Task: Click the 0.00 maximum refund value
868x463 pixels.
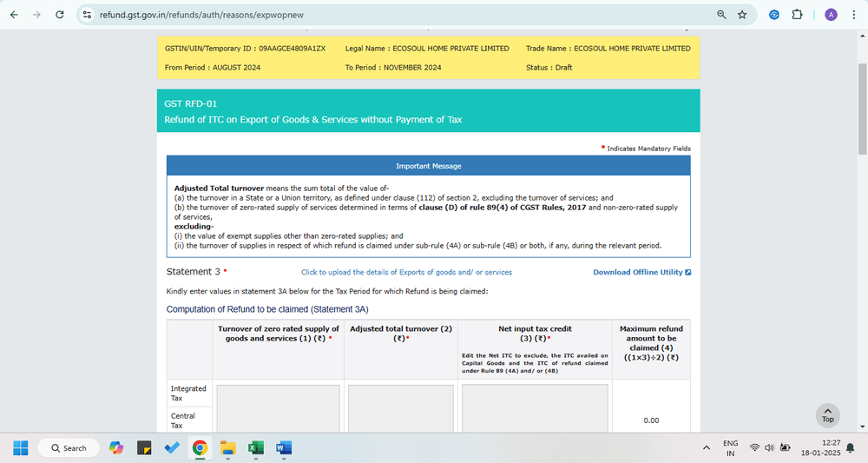Action: (651, 420)
